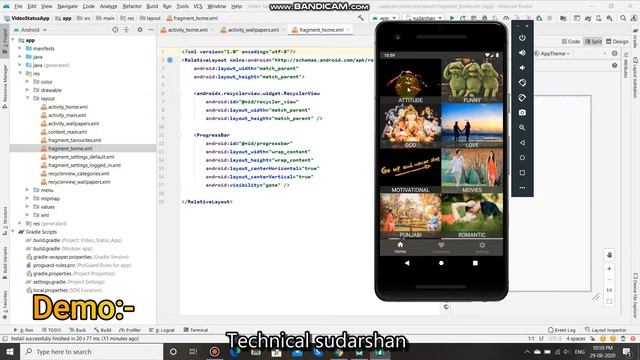Image resolution: width=640 pixels, height=360 pixels.
Task: Collapse the layout folder
Action: [27, 98]
